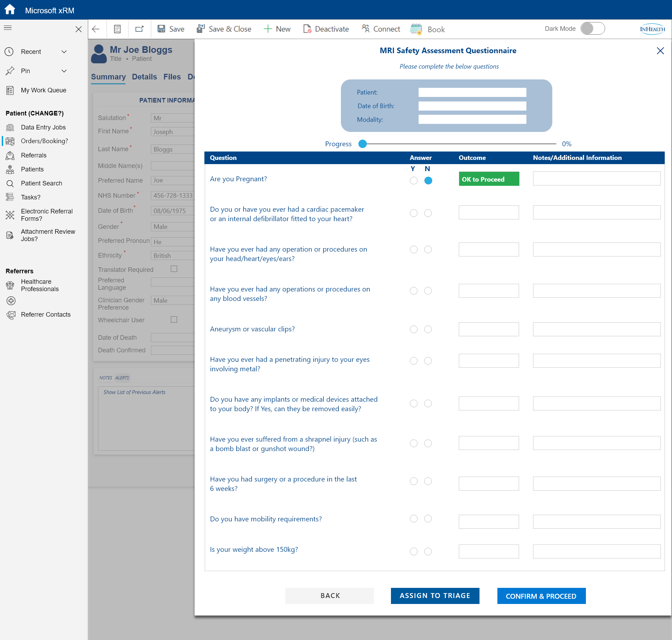Expand the Recent section chevron
The width and height of the screenshot is (672, 640).
point(64,52)
